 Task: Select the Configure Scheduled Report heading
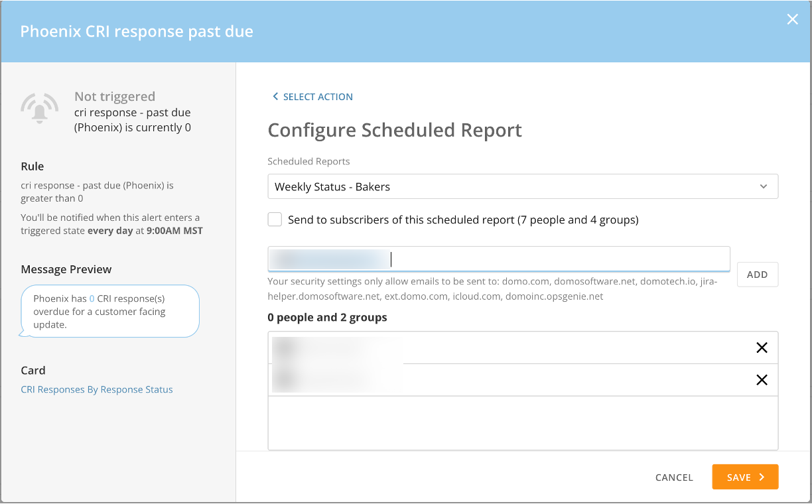[395, 130]
